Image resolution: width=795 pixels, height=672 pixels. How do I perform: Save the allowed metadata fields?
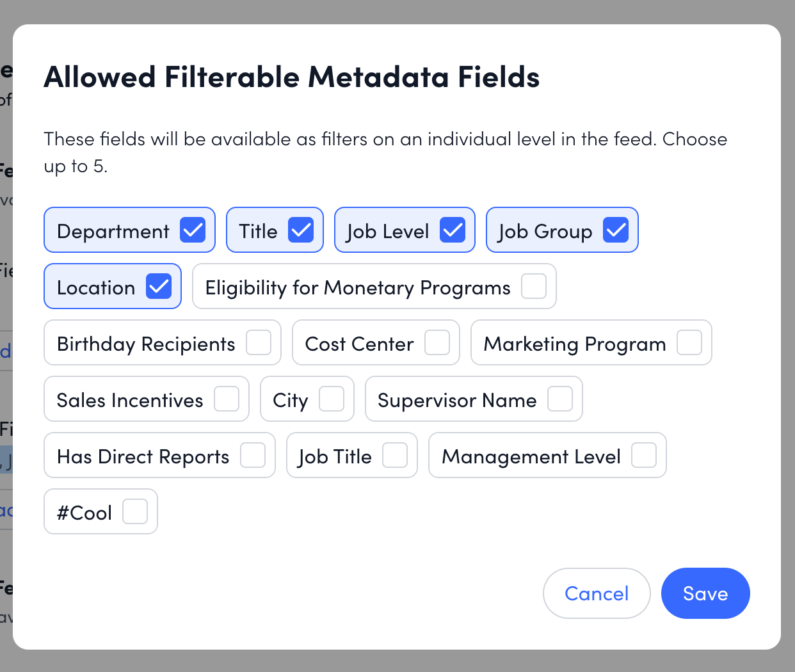pos(705,593)
